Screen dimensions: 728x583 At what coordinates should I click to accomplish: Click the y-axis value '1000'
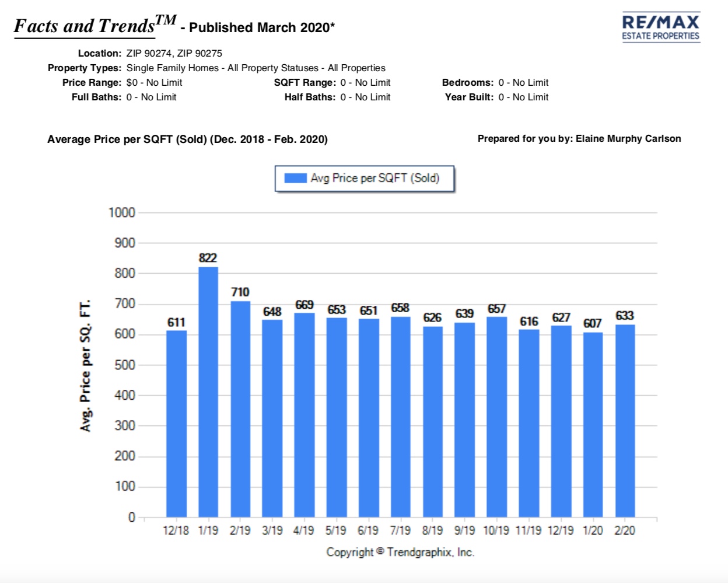coord(122,212)
